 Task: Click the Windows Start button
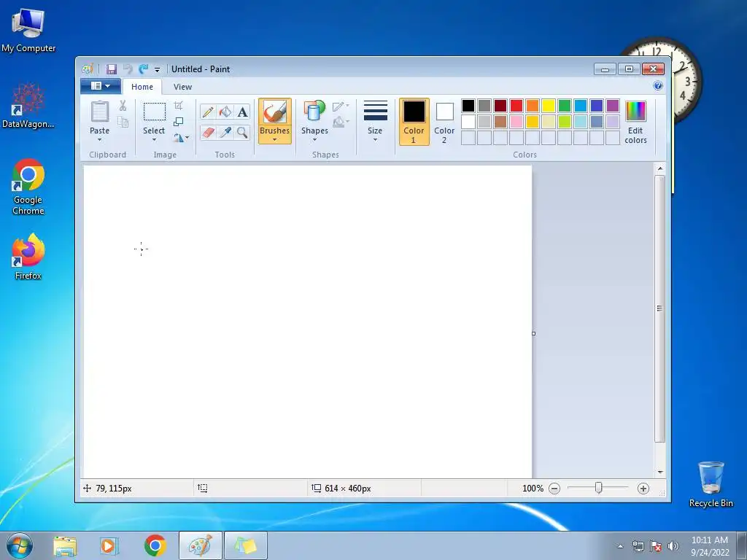point(20,545)
